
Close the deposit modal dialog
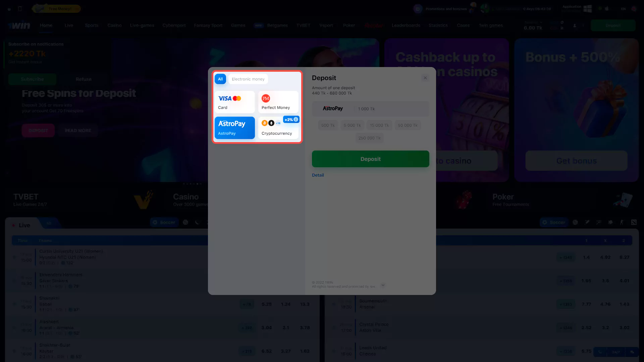click(425, 78)
